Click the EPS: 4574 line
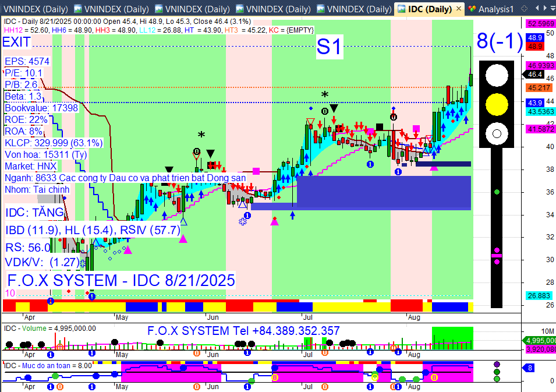This screenshot has width=556, height=392. 27,61
